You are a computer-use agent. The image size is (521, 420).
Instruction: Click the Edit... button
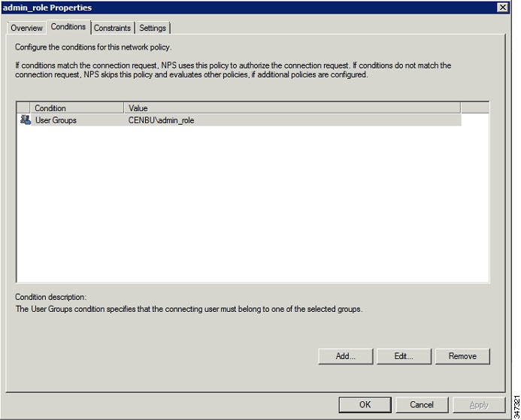[404, 356]
